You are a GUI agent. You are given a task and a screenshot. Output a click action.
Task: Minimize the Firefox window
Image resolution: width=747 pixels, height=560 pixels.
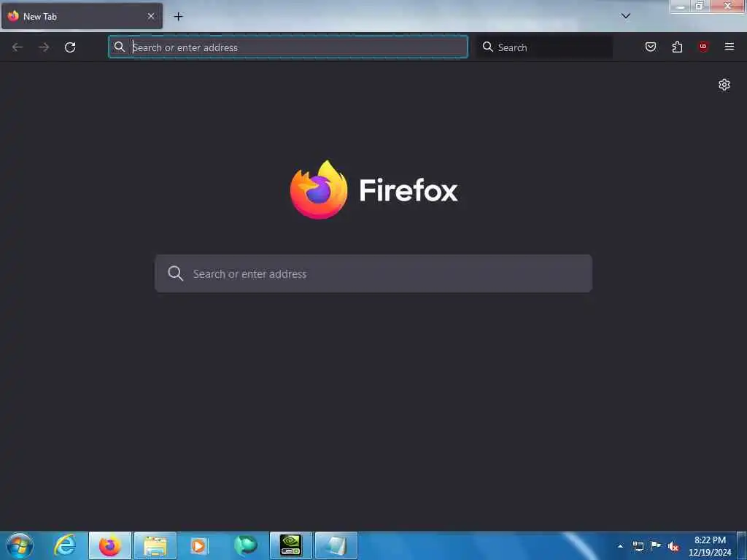pyautogui.click(x=681, y=6)
